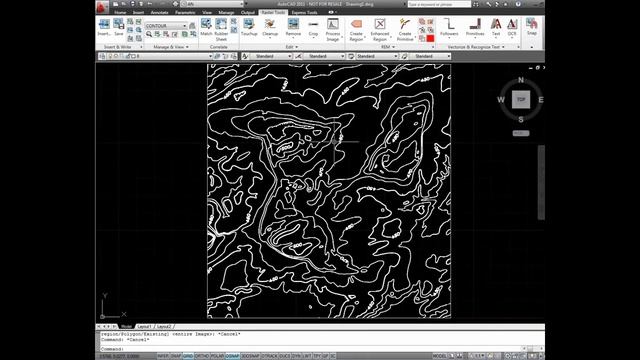Click the navigation bar below the ViewCube

tap(541, 182)
